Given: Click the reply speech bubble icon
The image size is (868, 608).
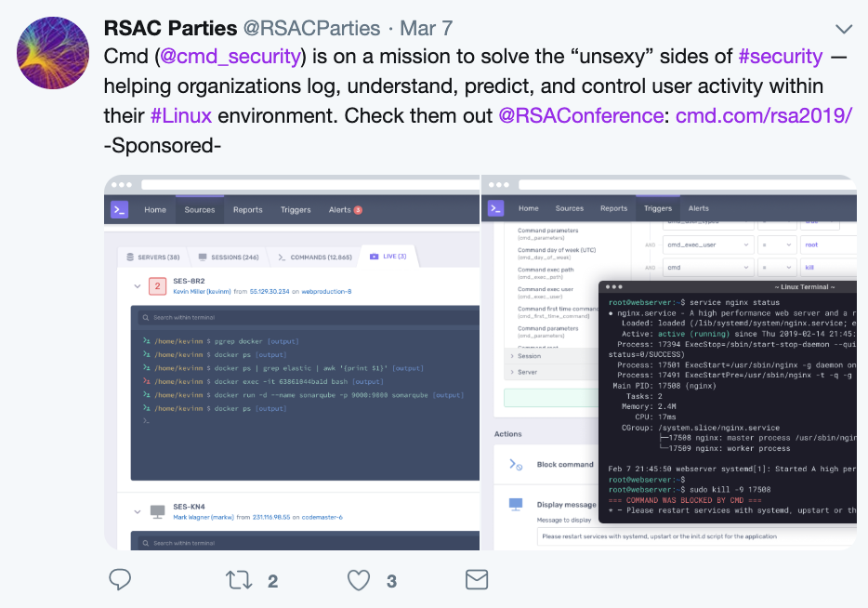Looking at the screenshot, I should coord(120,580).
